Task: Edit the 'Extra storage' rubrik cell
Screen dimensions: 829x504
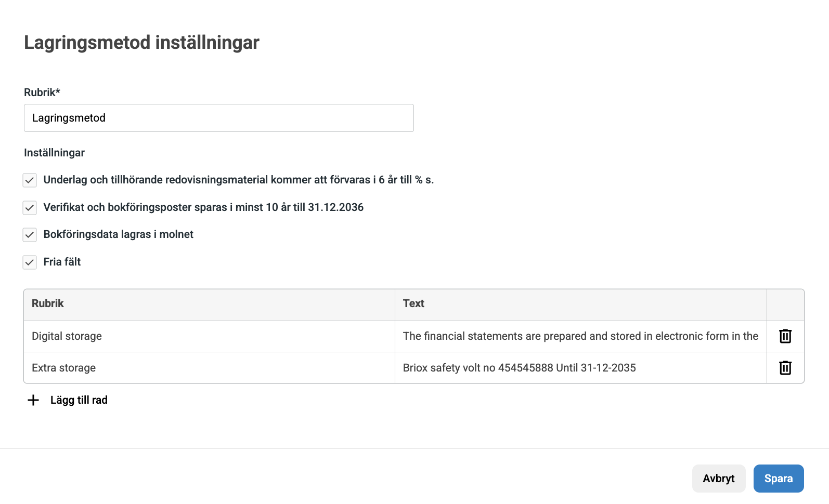Action: point(209,368)
